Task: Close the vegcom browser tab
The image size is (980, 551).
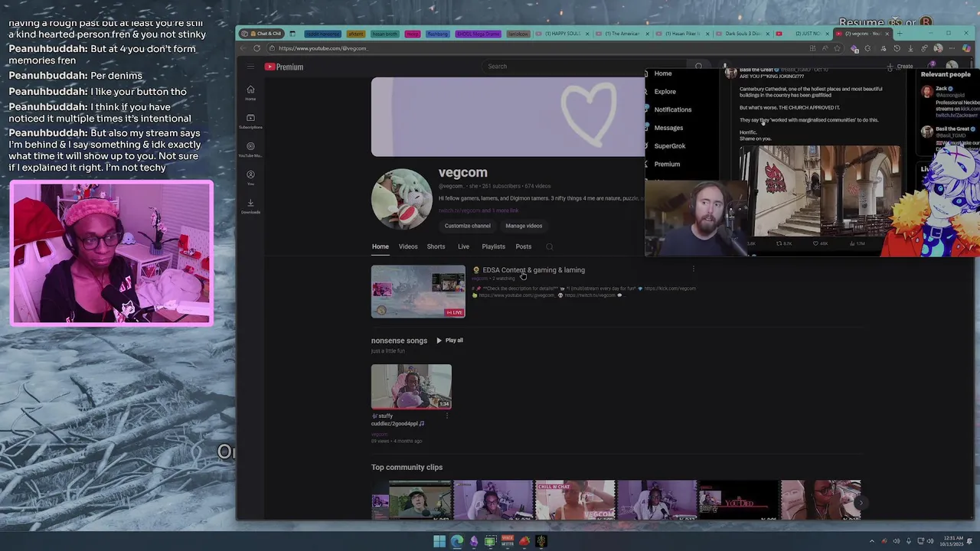Action: [887, 34]
